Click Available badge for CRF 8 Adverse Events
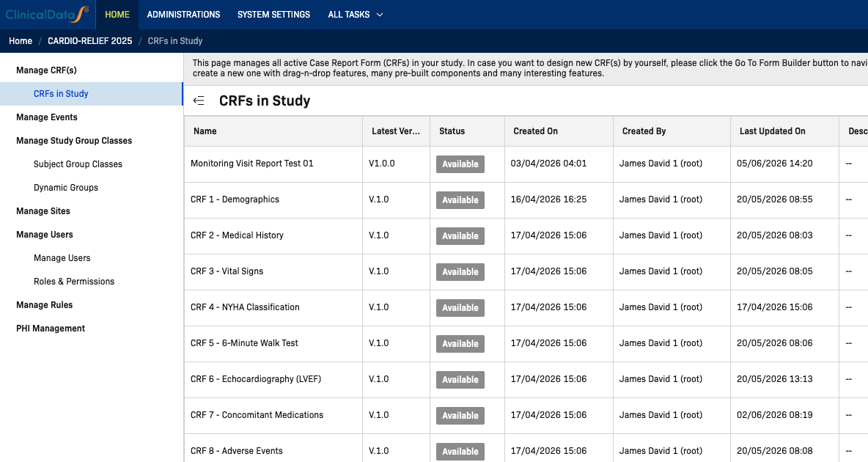Image resolution: width=868 pixels, height=462 pixels. [460, 452]
